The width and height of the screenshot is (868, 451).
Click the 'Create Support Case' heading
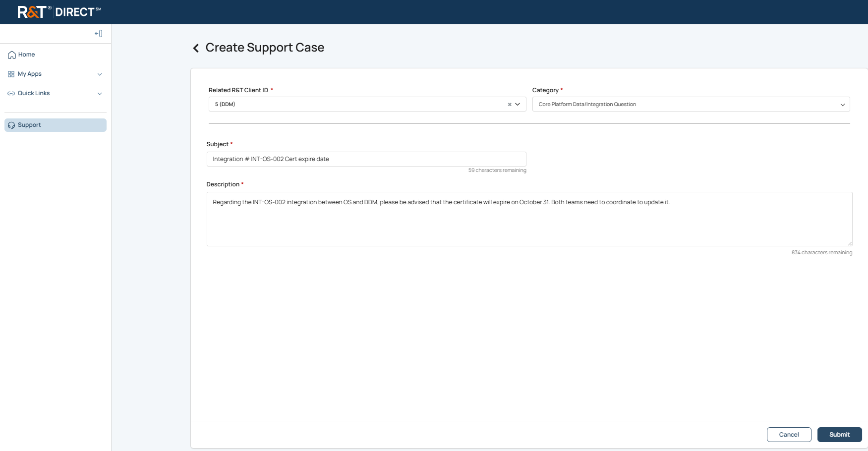pyautogui.click(x=265, y=48)
